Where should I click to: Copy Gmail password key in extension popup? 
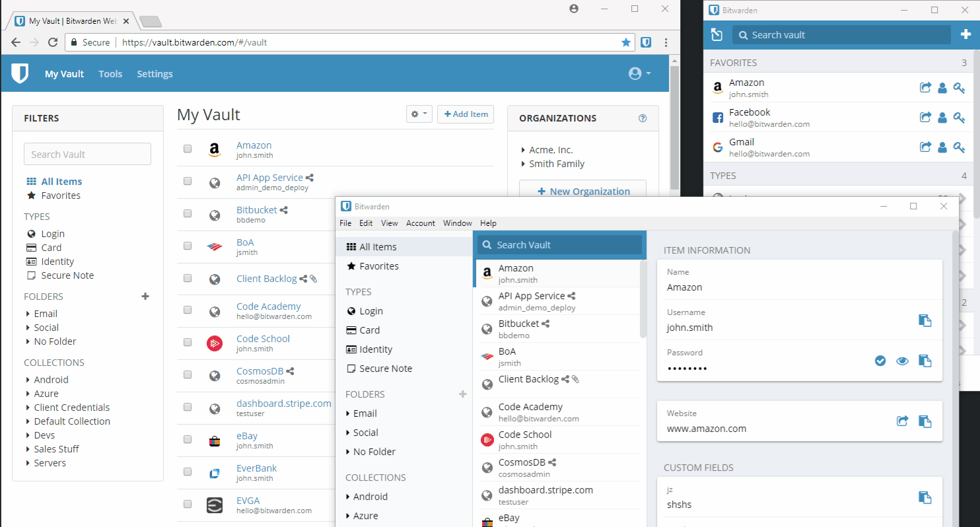point(960,147)
